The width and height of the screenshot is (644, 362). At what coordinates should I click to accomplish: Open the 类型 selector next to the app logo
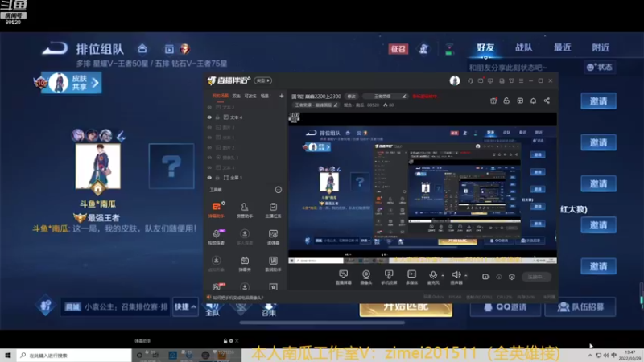click(263, 81)
